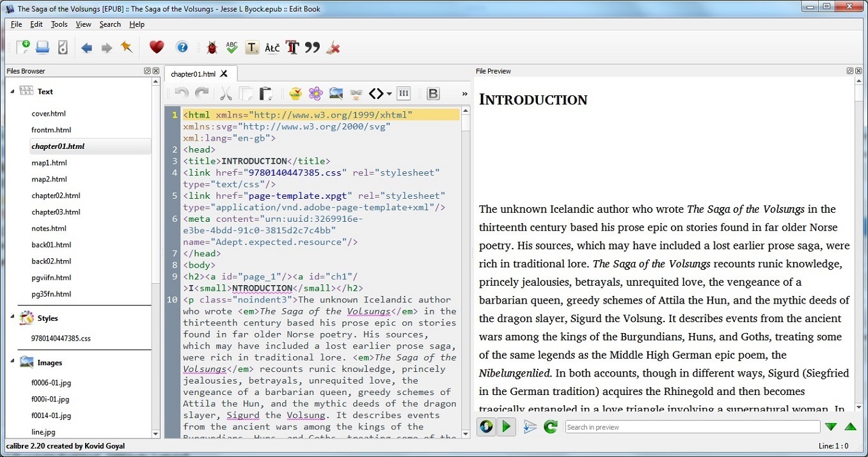Collapse the Images section in Files Browser
Image resolution: width=868 pixels, height=457 pixels.
[x=12, y=362]
